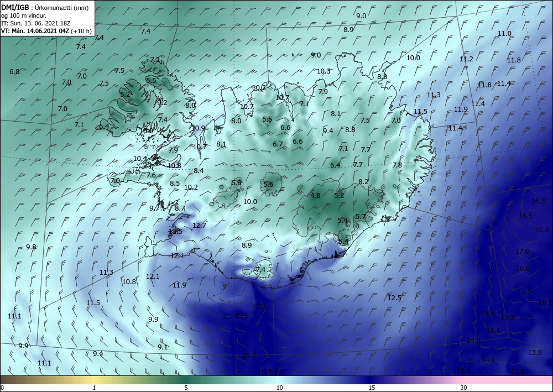Click the 9.7 value on the west coast
The height and width of the screenshot is (392, 553).
pyautogui.click(x=154, y=208)
